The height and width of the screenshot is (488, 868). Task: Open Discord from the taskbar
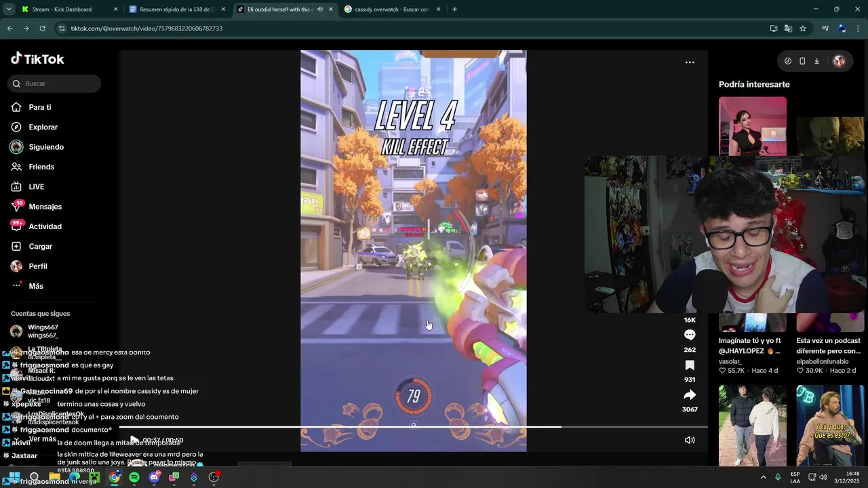(154, 478)
